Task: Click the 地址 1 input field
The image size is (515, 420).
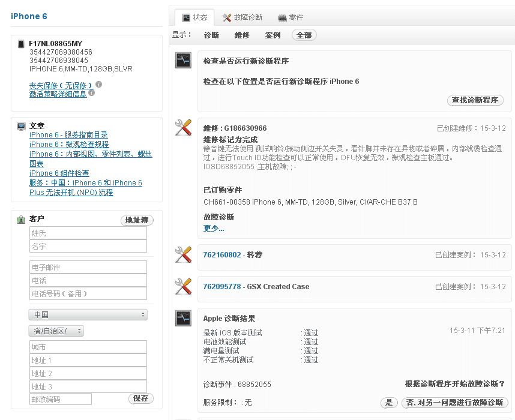Action: point(88,360)
